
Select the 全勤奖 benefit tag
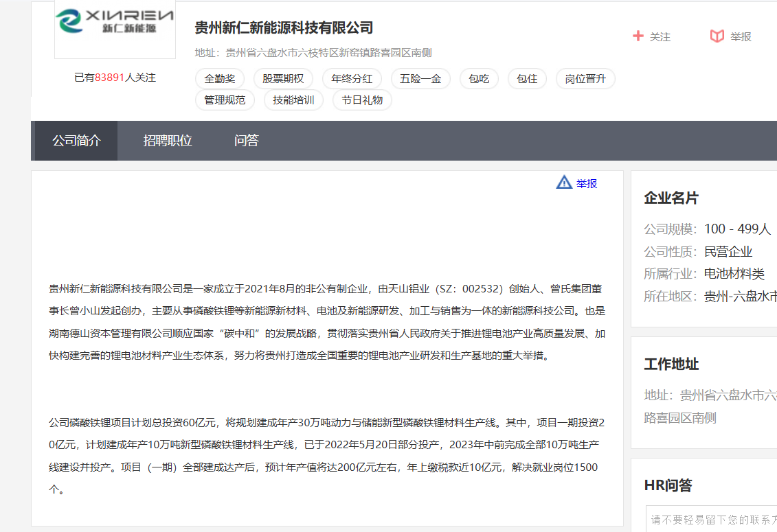[220, 79]
